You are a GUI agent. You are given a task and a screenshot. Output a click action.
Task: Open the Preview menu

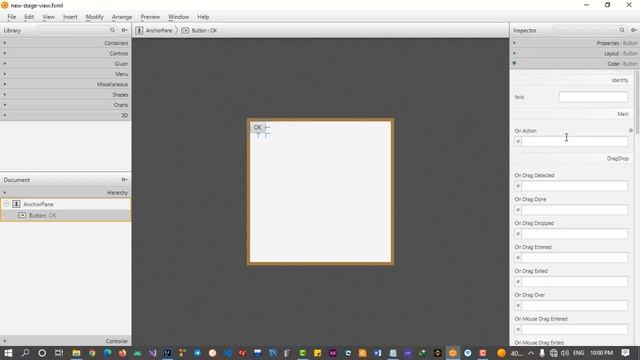[x=150, y=17]
